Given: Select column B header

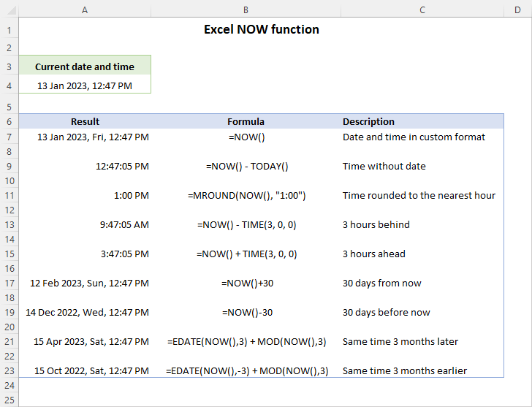Looking at the screenshot, I should [x=246, y=10].
